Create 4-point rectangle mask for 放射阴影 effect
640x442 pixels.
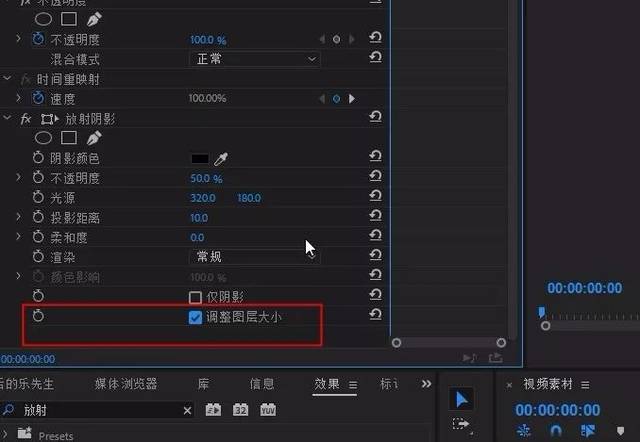pyautogui.click(x=69, y=138)
